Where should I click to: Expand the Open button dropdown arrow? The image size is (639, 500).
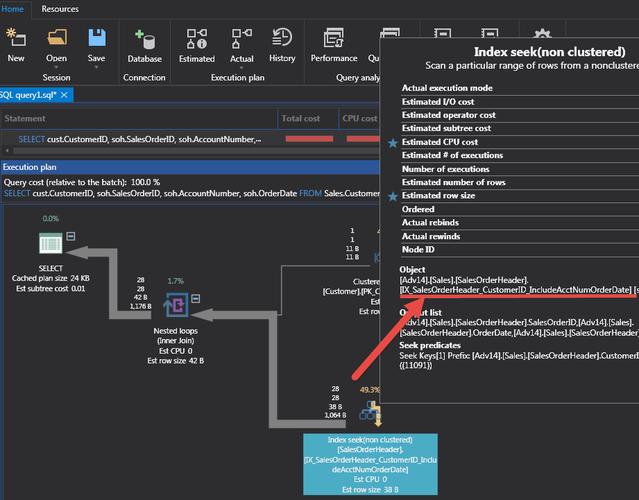tap(56, 67)
